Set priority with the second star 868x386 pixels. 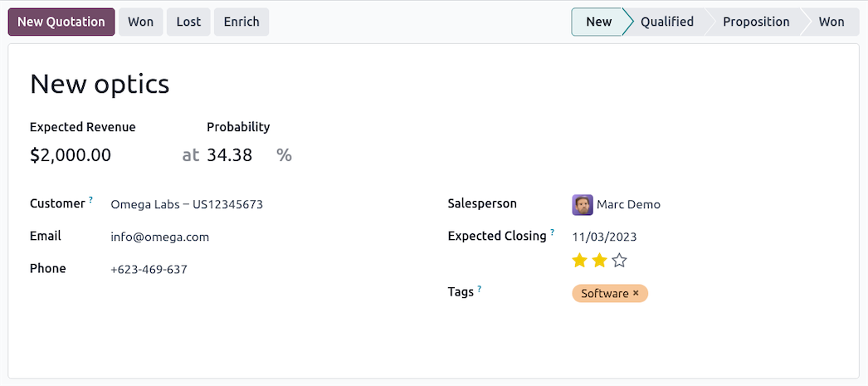(599, 261)
